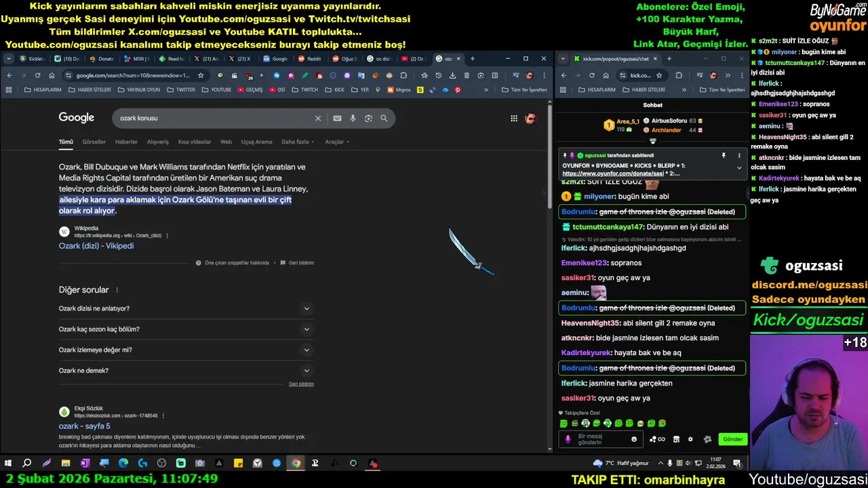868x488 pixels.
Task: Show more bookmarks chevron in Kick window
Action: point(684,89)
